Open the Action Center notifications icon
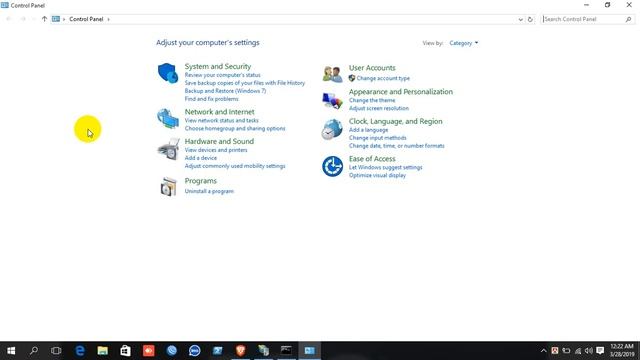This screenshot has width=640, height=360. click(600, 351)
